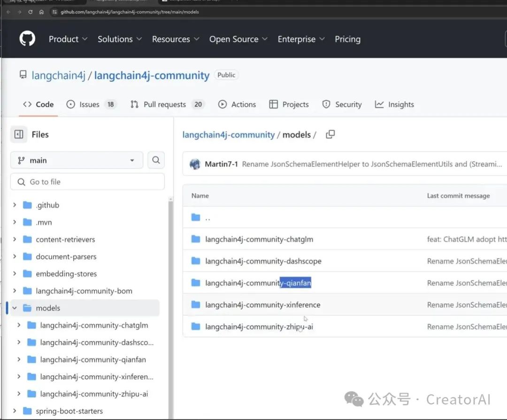This screenshot has width=507, height=420.
Task: Switch to the Pull requests tab
Action: [x=167, y=104]
